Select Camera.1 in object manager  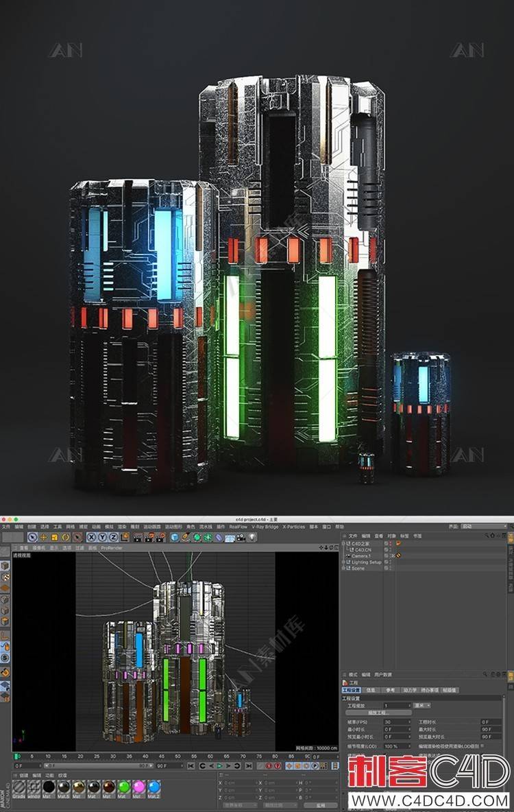pyautogui.click(x=361, y=556)
